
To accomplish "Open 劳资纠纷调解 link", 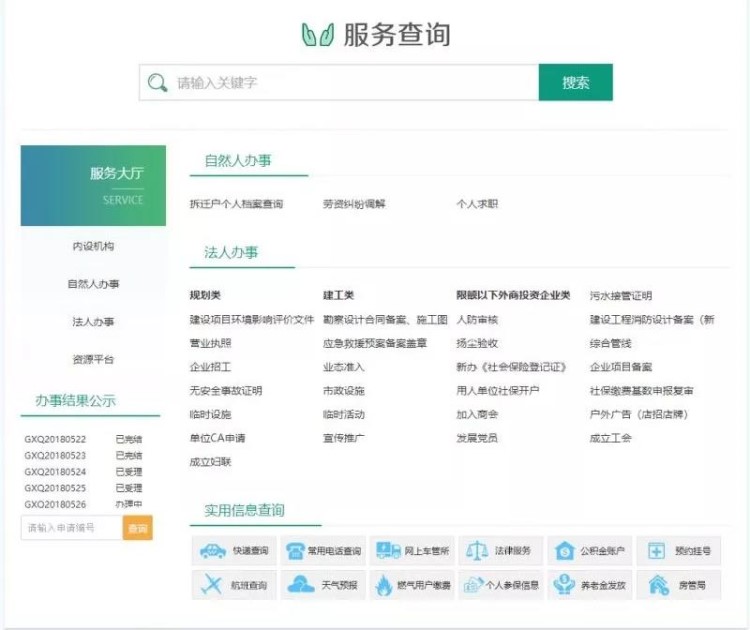I will 354,204.
